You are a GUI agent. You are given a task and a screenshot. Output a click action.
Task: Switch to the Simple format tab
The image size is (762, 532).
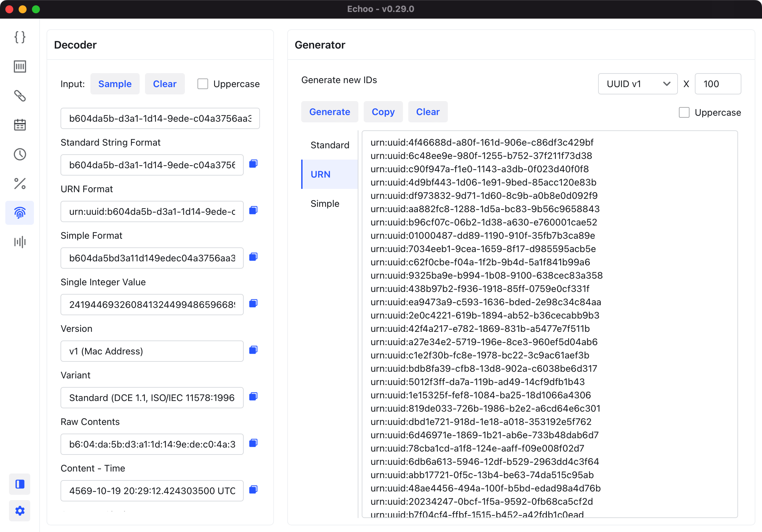325,203
